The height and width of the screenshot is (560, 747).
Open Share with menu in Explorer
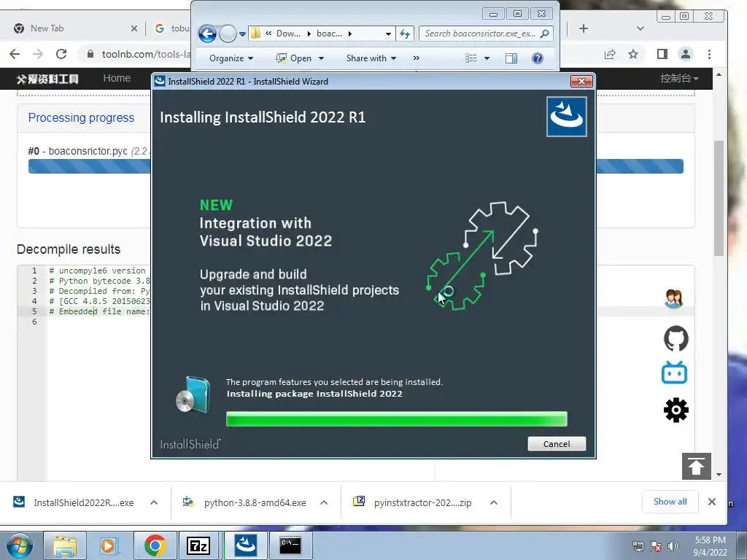point(371,58)
